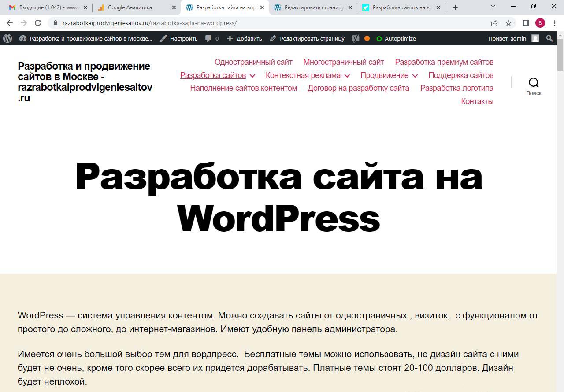Click the share page icon in address bar

click(494, 23)
